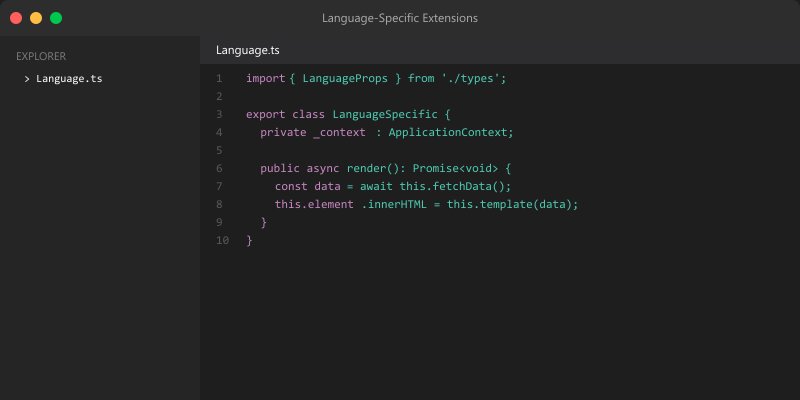
Task: Click line number 3 in the gutter
Action: point(219,114)
